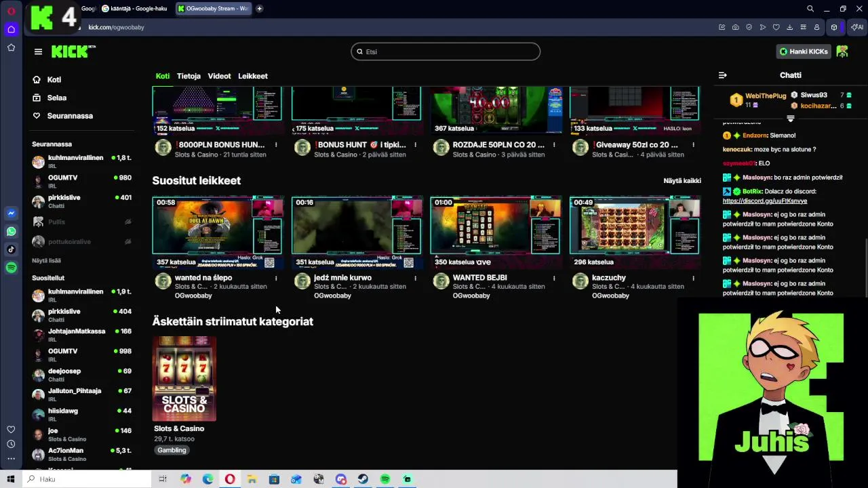This screenshot has height=488, width=868.
Task: Open Messenger in Opera sidebar
Action: pyautogui.click(x=11, y=213)
